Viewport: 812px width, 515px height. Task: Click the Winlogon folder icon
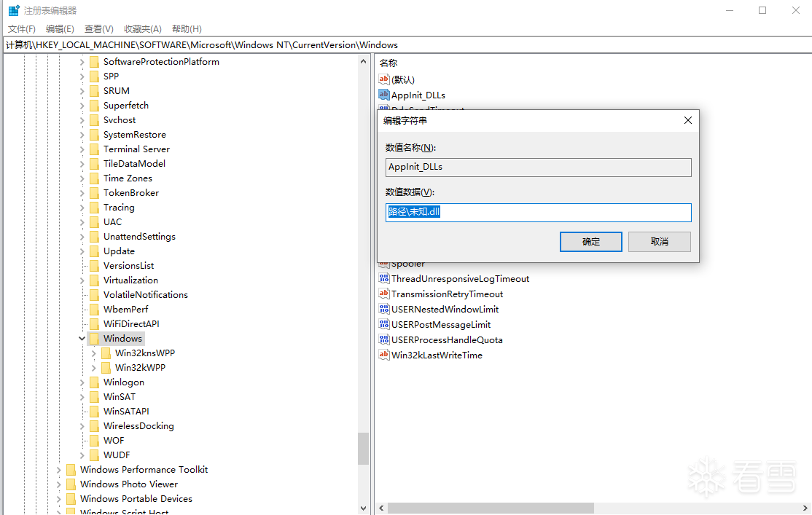pyautogui.click(x=94, y=382)
